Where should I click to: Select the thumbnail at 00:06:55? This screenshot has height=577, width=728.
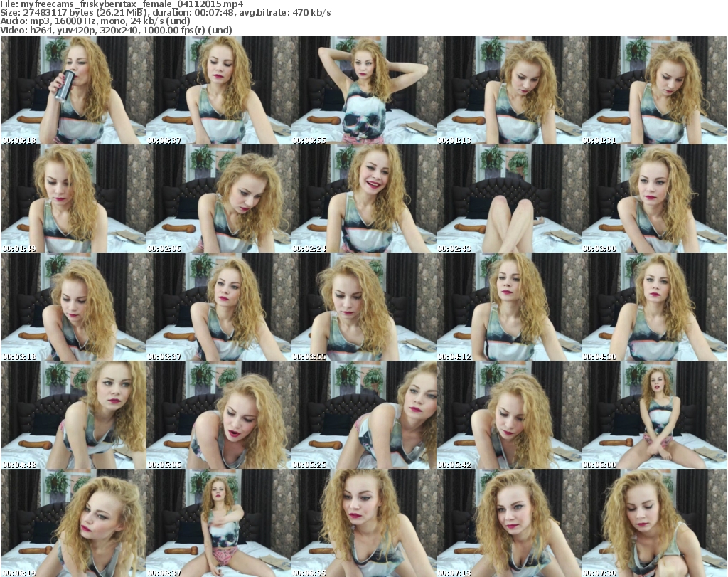click(x=363, y=523)
